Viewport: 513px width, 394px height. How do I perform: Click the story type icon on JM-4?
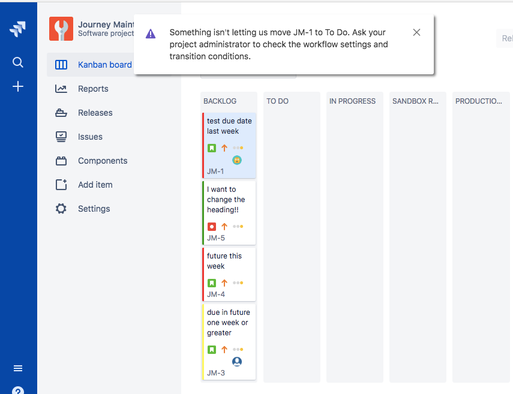point(212,283)
